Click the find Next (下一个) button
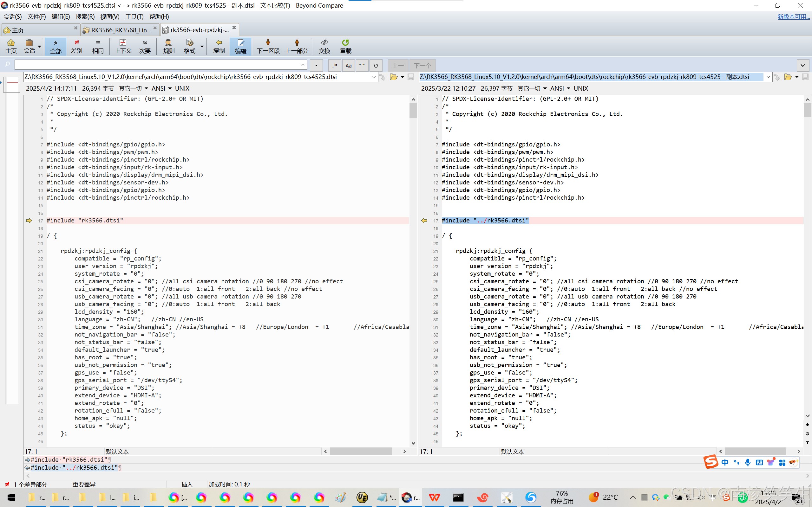 pyautogui.click(x=422, y=65)
